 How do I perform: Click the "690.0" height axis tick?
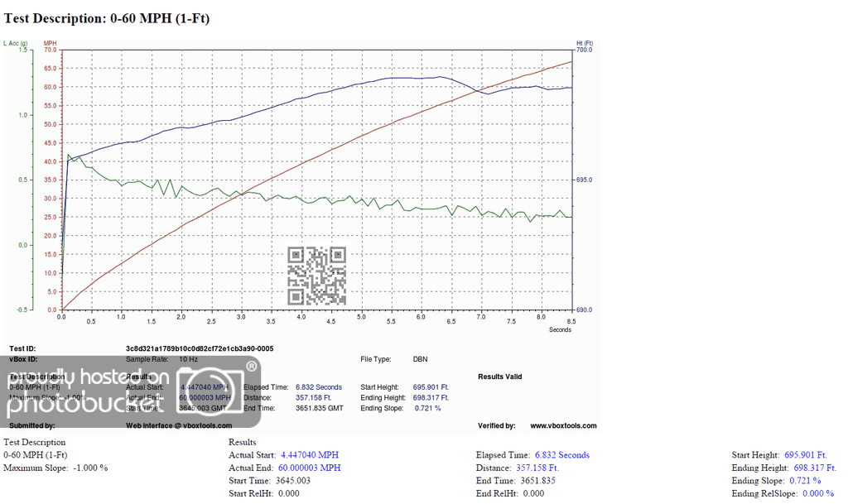point(584,310)
